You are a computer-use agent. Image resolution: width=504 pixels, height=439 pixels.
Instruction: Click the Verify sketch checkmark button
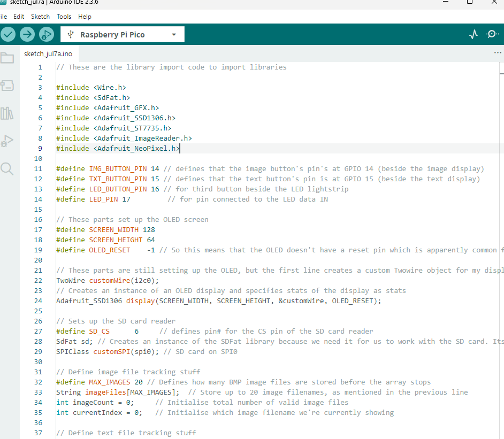8,35
